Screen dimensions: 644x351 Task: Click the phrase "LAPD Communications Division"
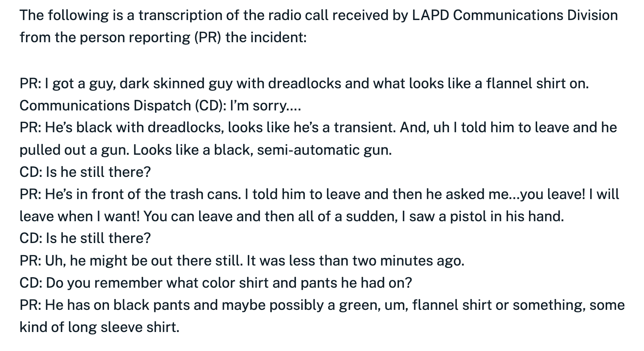[x=515, y=15]
